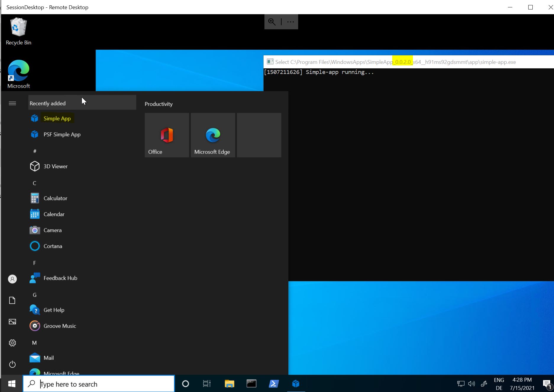This screenshot has height=392, width=554.
Task: Click the Microsoft Edge tile in Productivity
Action: coord(213,135)
